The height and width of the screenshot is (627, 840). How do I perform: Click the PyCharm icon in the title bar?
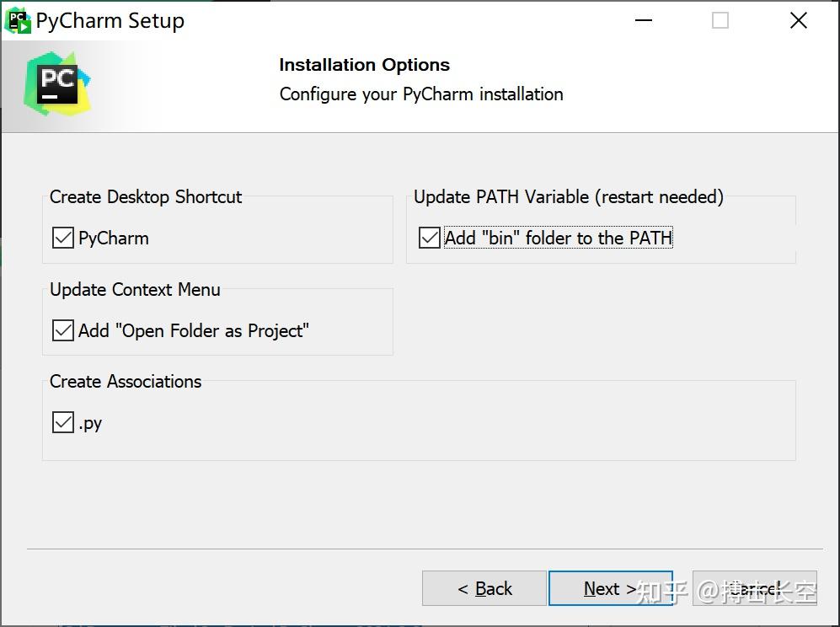click(19, 20)
